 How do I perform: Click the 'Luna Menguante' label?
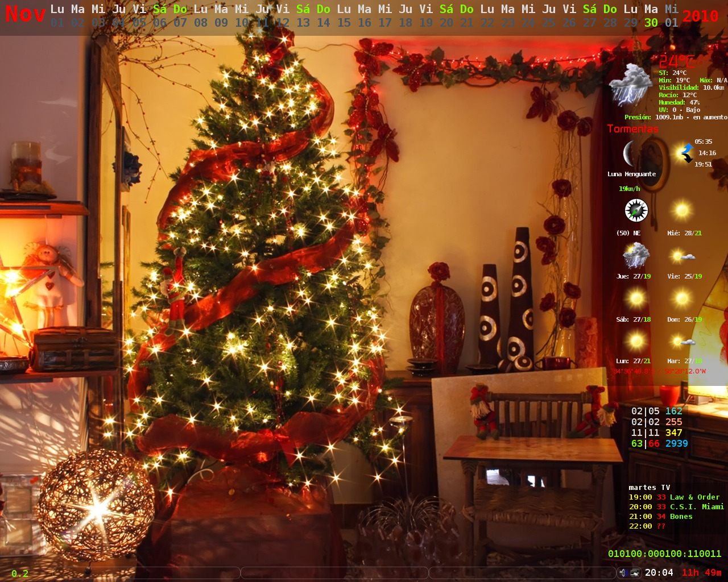point(631,174)
